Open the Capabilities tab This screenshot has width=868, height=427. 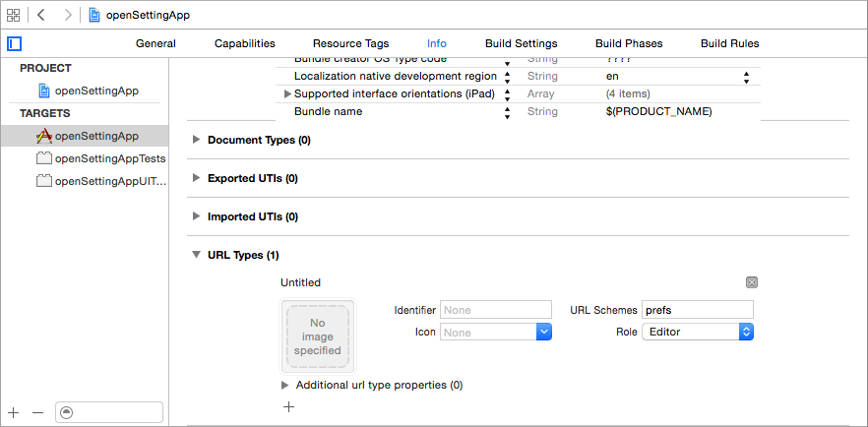(244, 43)
